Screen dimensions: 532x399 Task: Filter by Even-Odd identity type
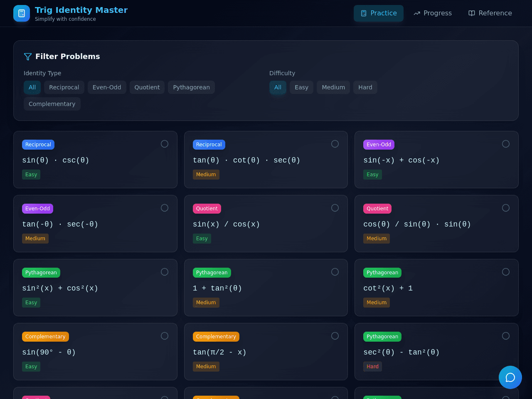(107, 87)
